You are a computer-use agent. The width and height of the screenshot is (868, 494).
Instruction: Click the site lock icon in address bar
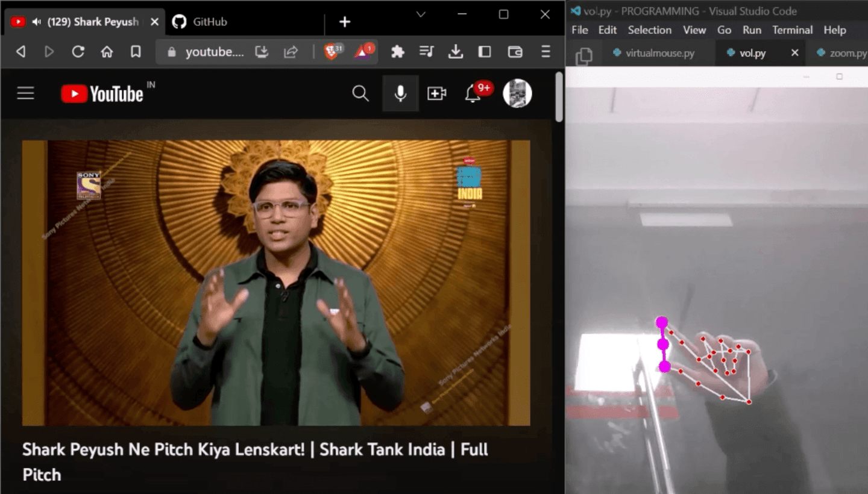[172, 52]
